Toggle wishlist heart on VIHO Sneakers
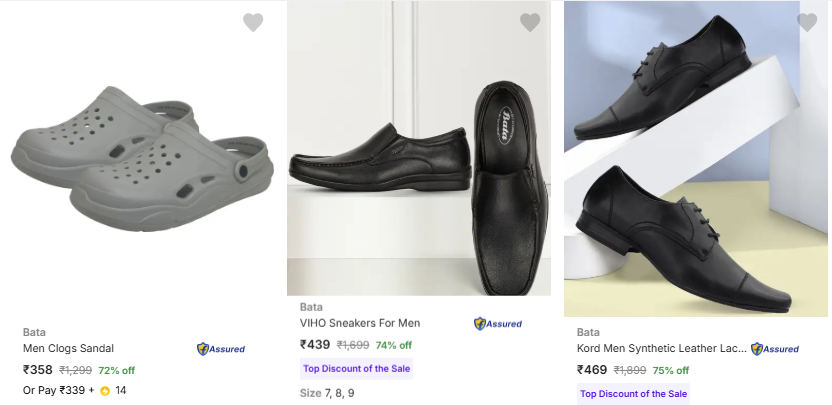 click(530, 22)
